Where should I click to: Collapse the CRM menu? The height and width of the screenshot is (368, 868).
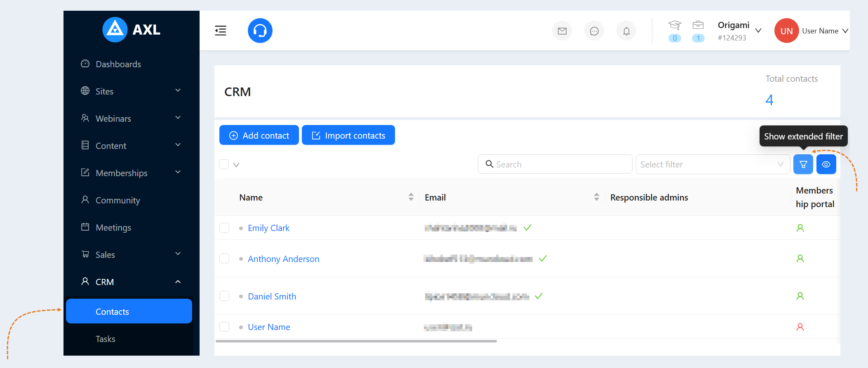[131, 282]
